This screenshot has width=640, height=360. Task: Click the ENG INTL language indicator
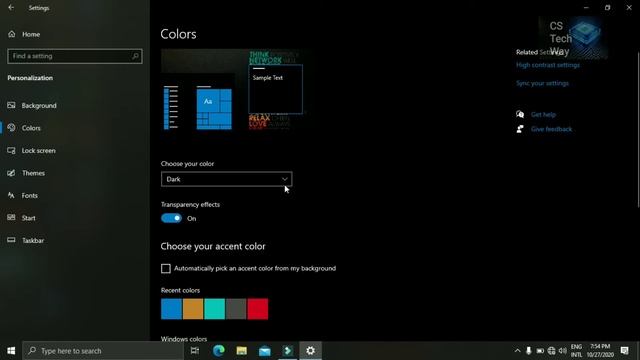(x=576, y=351)
